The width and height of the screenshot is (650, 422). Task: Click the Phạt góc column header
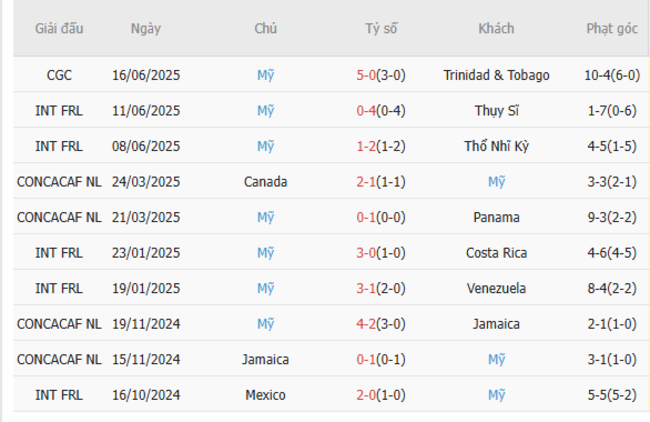coord(612,29)
